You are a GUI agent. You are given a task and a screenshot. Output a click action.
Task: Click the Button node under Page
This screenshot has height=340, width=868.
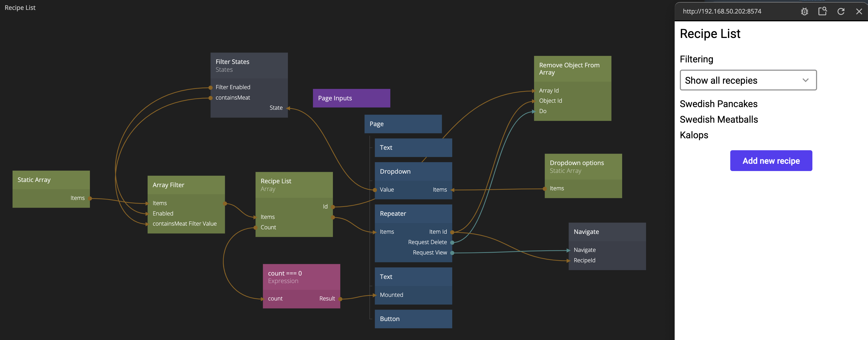[413, 319]
